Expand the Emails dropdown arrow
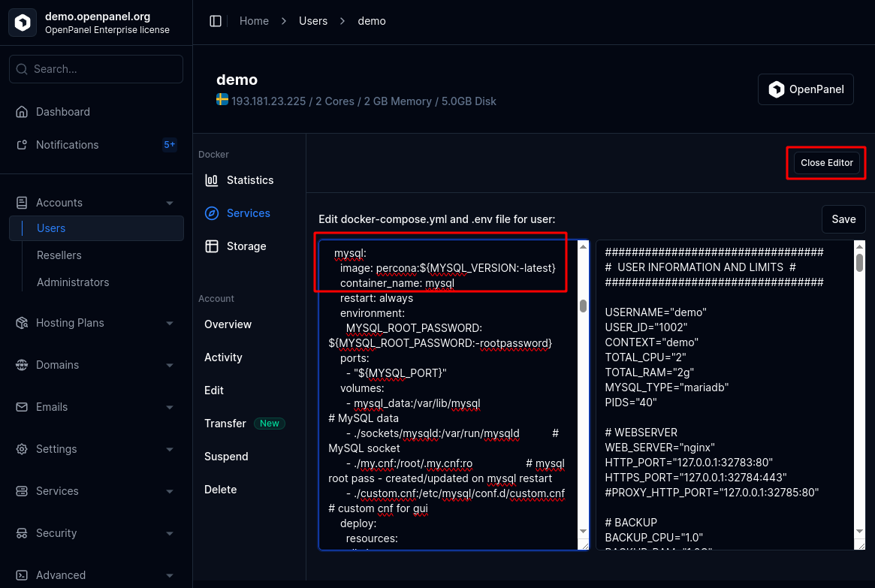Viewport: 875px width, 588px height. pos(170,408)
